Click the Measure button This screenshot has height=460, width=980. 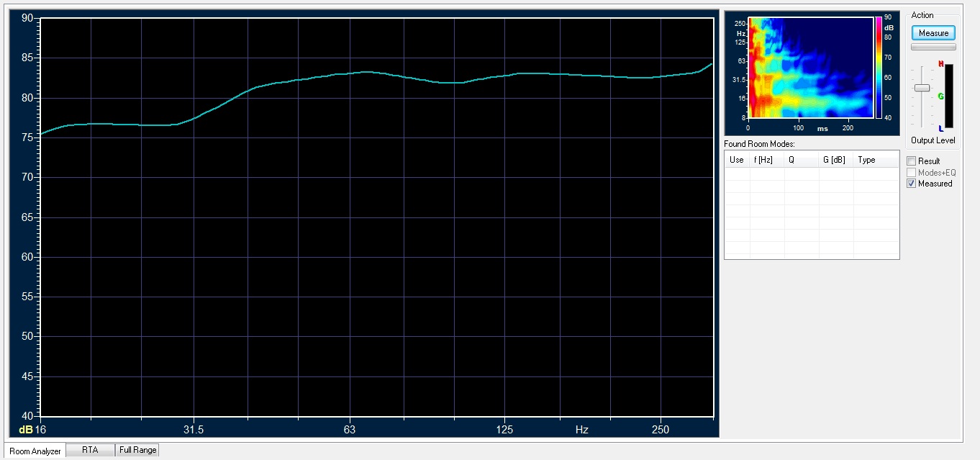(x=933, y=33)
